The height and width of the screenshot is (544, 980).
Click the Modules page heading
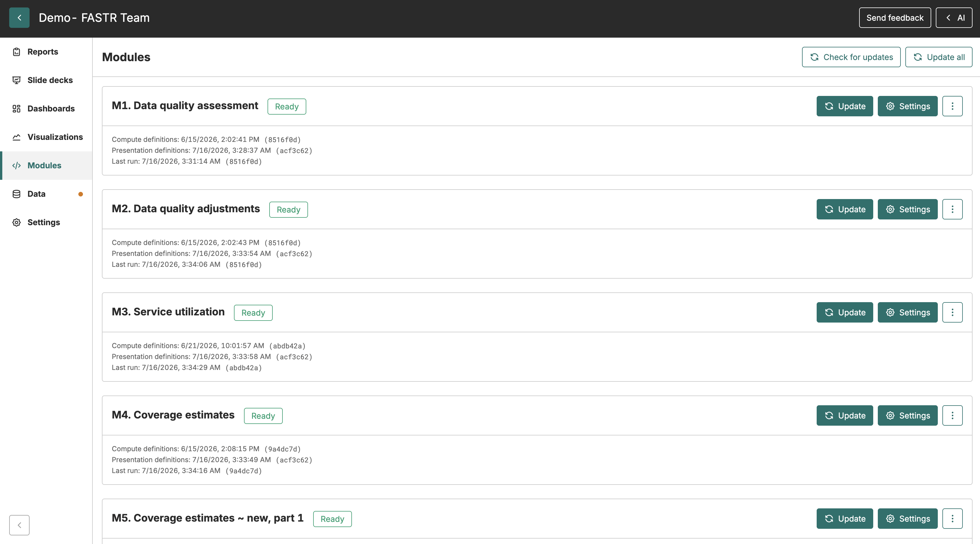click(126, 57)
